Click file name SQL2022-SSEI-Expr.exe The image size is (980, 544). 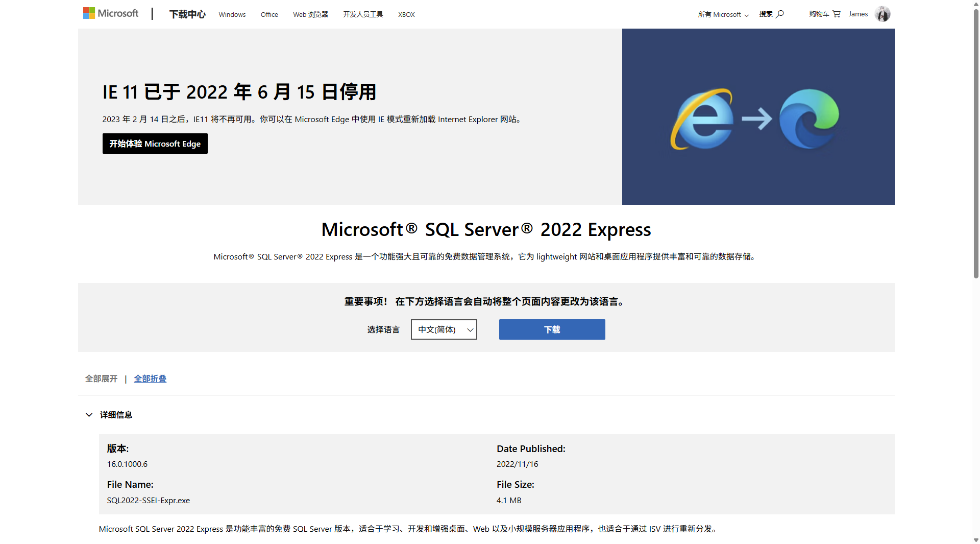tap(149, 500)
